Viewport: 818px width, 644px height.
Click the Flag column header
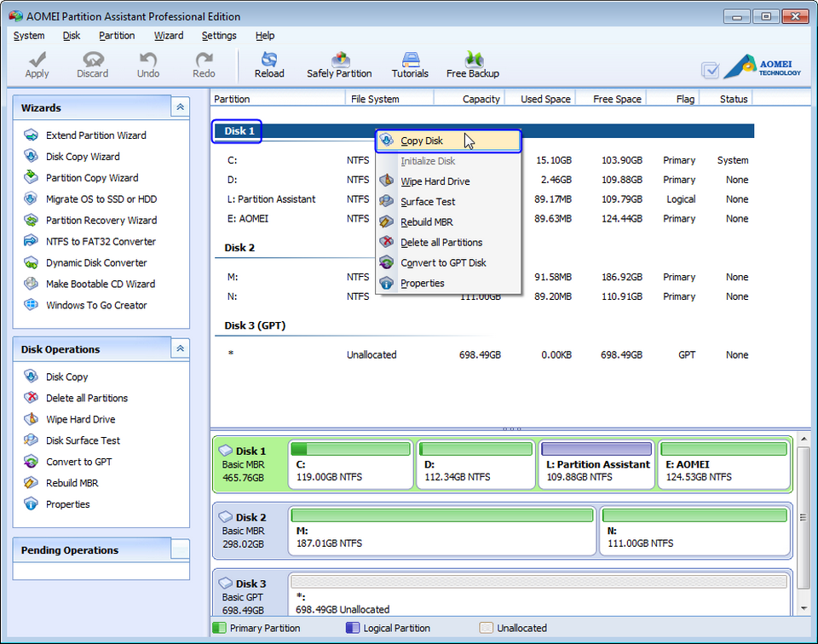673,99
